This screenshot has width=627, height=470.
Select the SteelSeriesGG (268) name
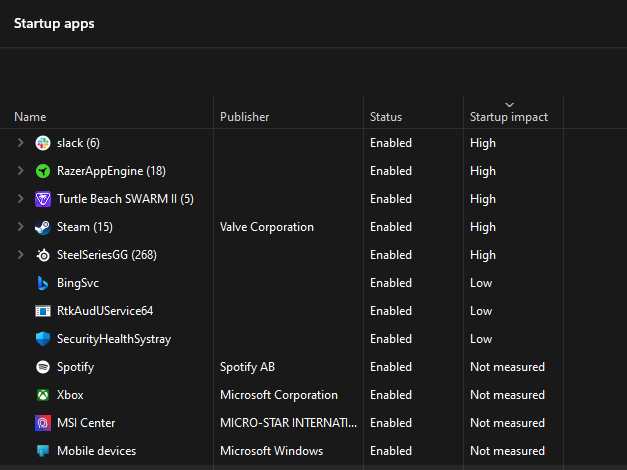(x=107, y=255)
